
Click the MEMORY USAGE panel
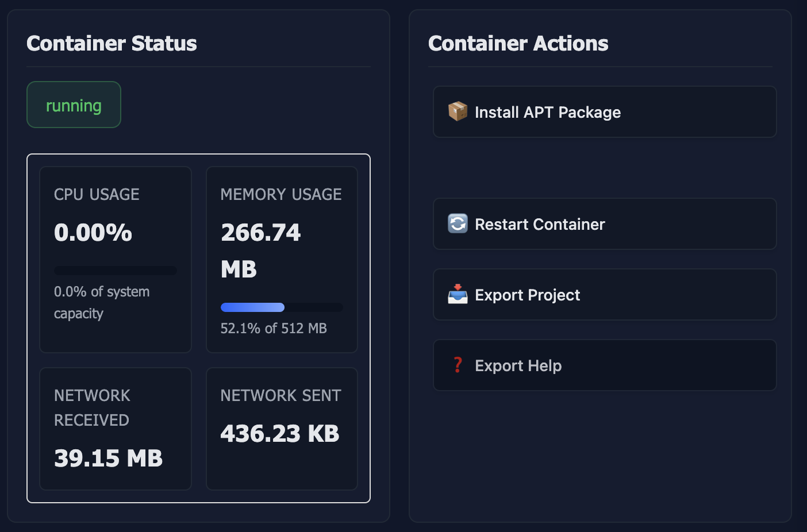coord(282,259)
